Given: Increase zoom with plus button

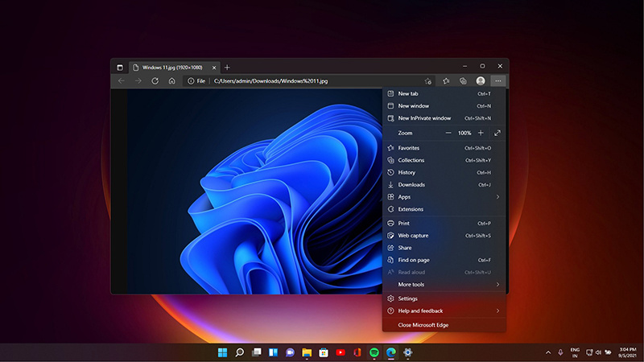Looking at the screenshot, I should tap(481, 133).
